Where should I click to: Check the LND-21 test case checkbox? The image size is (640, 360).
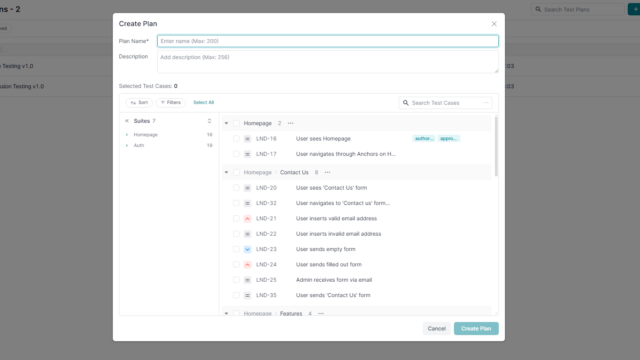[x=236, y=218]
